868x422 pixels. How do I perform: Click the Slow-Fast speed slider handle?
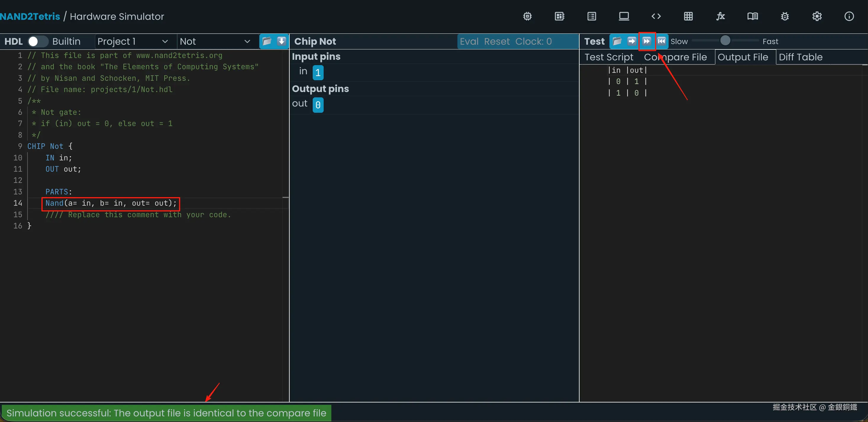tap(725, 41)
